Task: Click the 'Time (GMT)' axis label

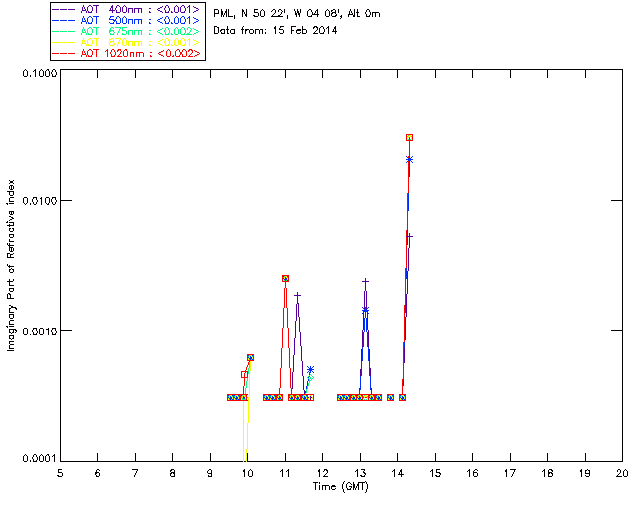Action: [341, 487]
